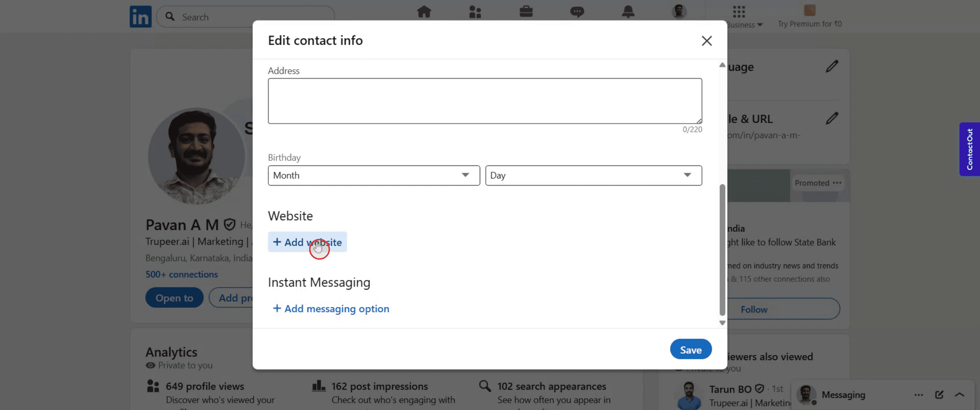Close the Edit contact info dialog
Image resolution: width=980 pixels, height=410 pixels.
click(706, 41)
